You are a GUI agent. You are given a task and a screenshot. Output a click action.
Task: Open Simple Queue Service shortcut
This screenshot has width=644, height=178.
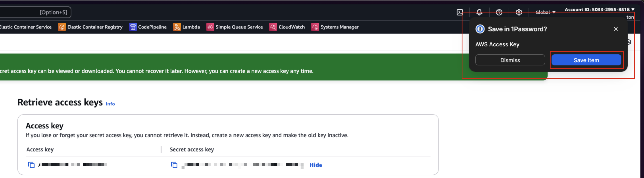point(234,27)
